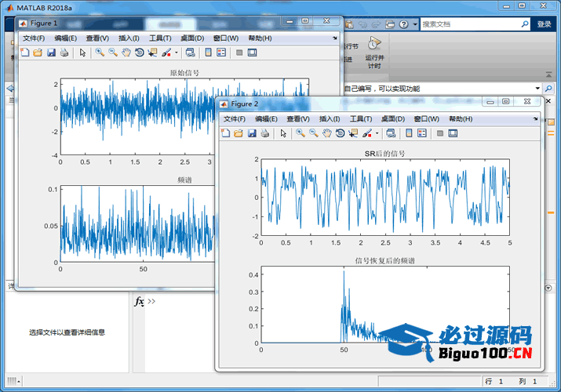Open 窗口(W) menu in Figure 2
561x392 pixels.
[427, 119]
